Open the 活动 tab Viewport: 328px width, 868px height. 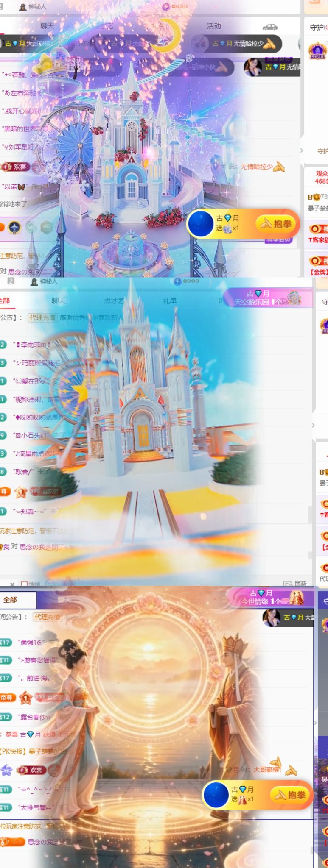click(x=214, y=26)
